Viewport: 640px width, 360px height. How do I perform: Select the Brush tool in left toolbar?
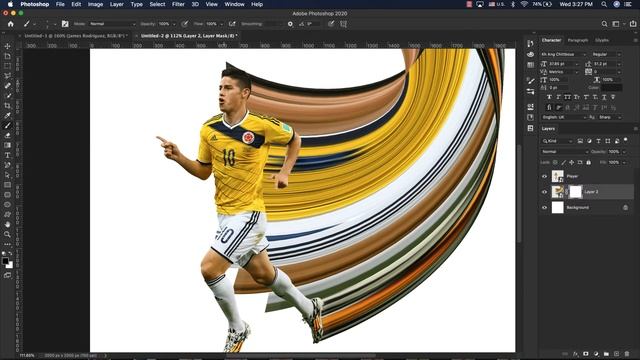tap(7, 126)
